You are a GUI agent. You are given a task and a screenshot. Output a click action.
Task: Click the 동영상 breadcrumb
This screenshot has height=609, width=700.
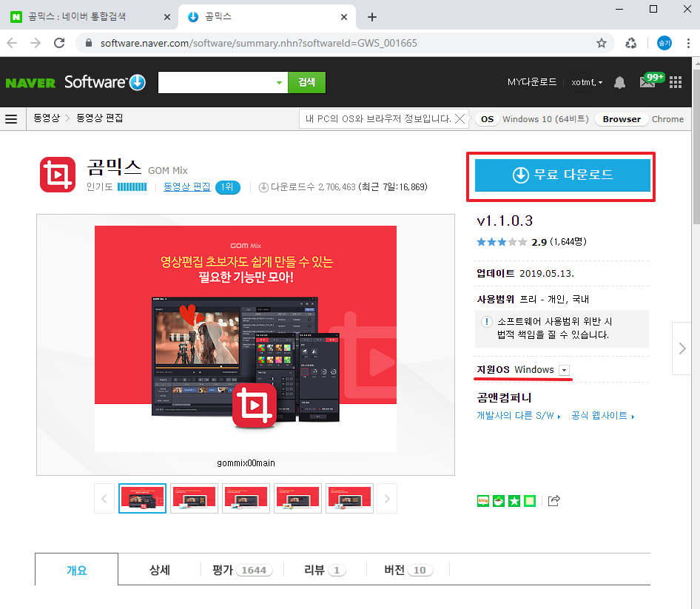pos(47,118)
